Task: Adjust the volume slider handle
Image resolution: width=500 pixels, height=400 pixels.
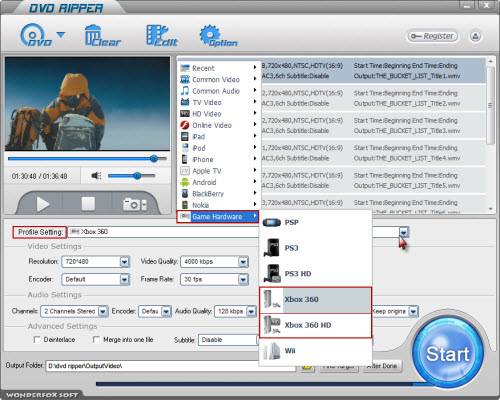Action: 137,175
